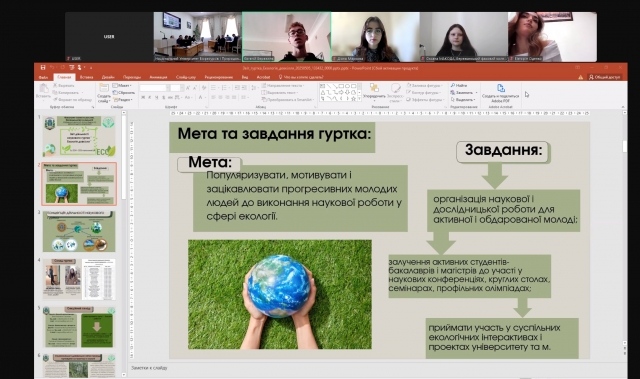The image size is (640, 379).
Task: Open the Вставка (Insert) ribbon tab
Action: [86, 77]
